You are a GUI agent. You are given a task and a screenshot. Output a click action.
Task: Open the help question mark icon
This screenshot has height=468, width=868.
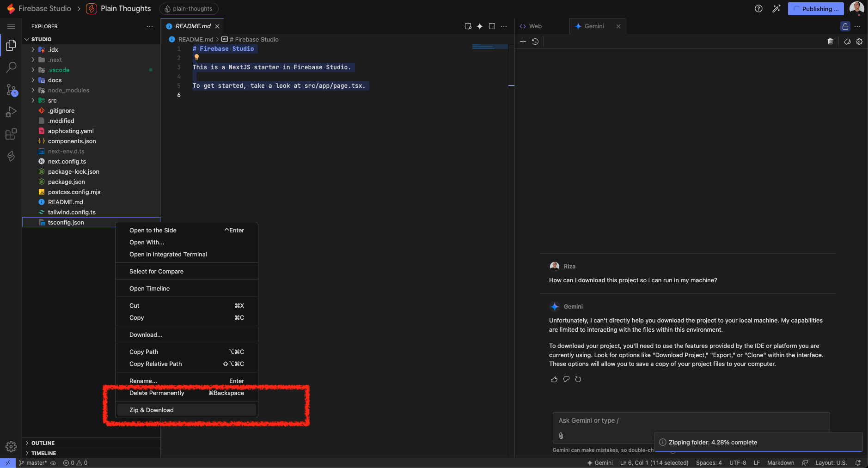click(x=758, y=9)
